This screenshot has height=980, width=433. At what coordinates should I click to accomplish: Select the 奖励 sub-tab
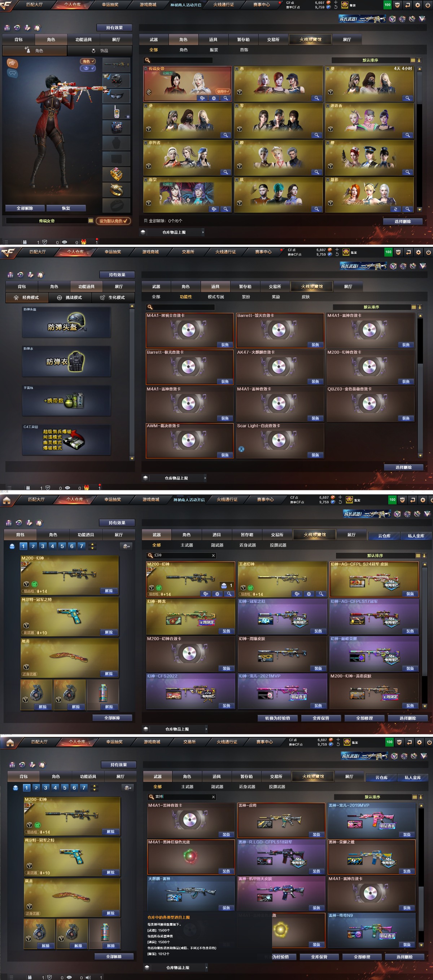coord(276,297)
